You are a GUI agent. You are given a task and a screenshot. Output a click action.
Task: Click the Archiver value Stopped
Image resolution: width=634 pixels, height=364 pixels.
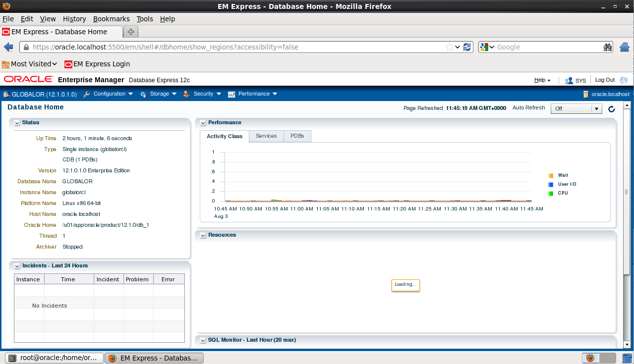pyautogui.click(x=72, y=247)
